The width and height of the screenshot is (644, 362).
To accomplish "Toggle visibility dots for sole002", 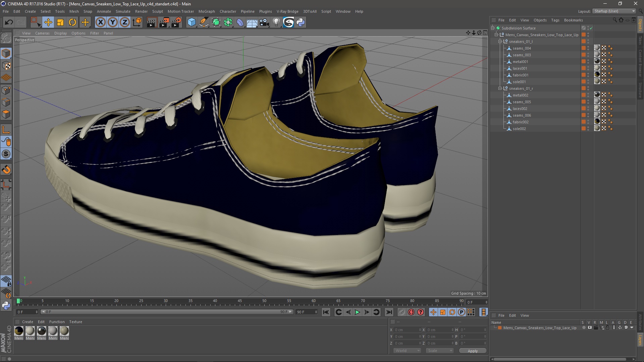I will 588,129.
